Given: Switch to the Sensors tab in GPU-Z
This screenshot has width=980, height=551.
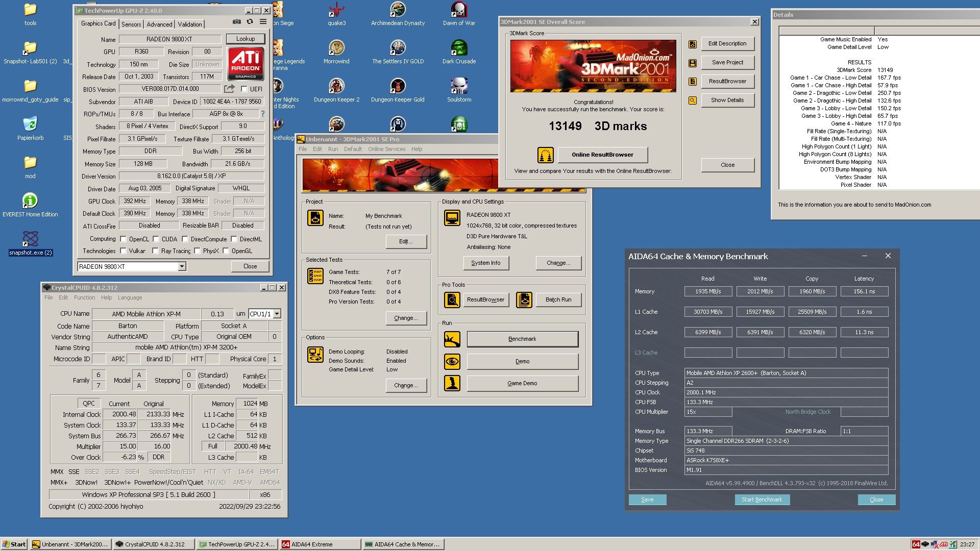Looking at the screenshot, I should coord(131,24).
